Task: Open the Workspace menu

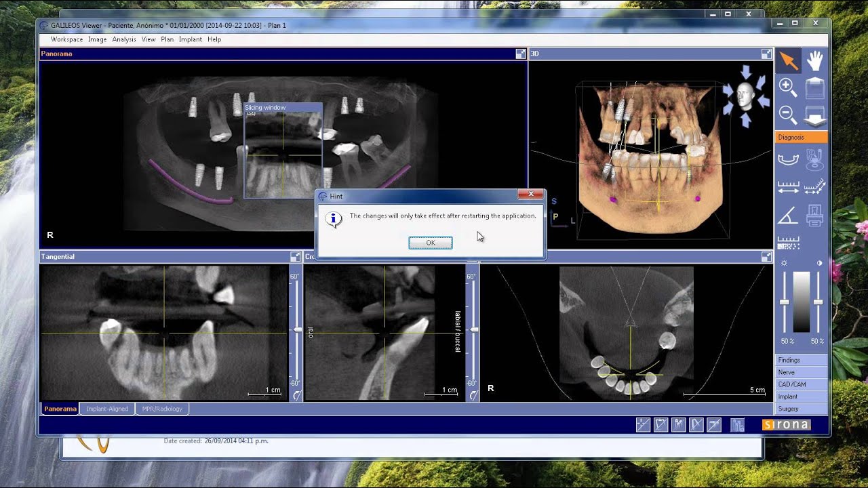Action: click(66, 39)
